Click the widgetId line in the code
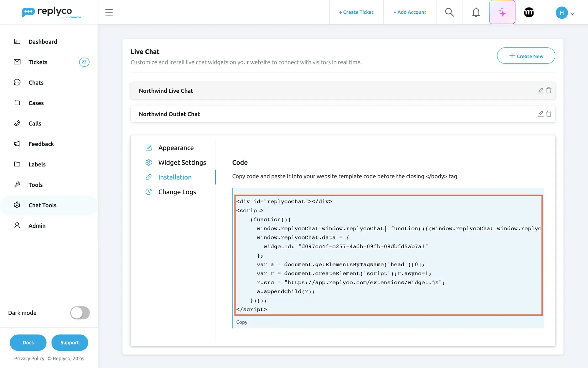The width and height of the screenshot is (588, 368). (x=346, y=247)
